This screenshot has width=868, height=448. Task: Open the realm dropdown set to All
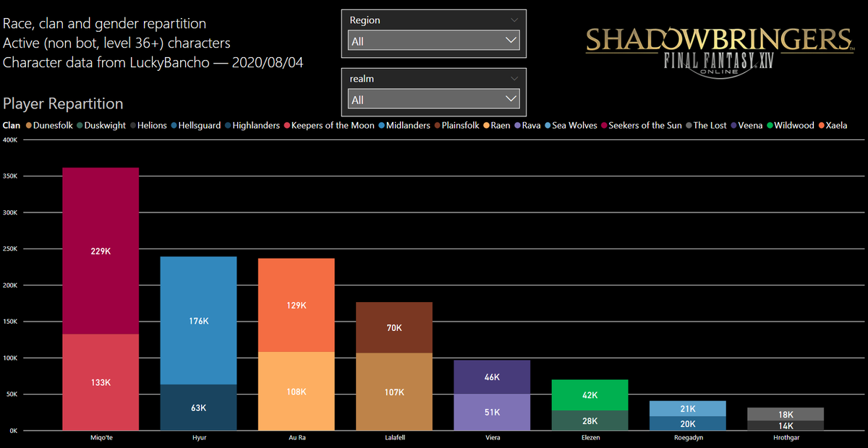pyautogui.click(x=434, y=99)
